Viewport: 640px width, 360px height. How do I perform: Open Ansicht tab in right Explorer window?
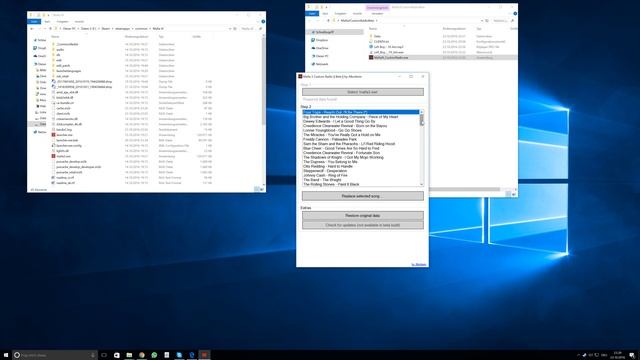(358, 13)
